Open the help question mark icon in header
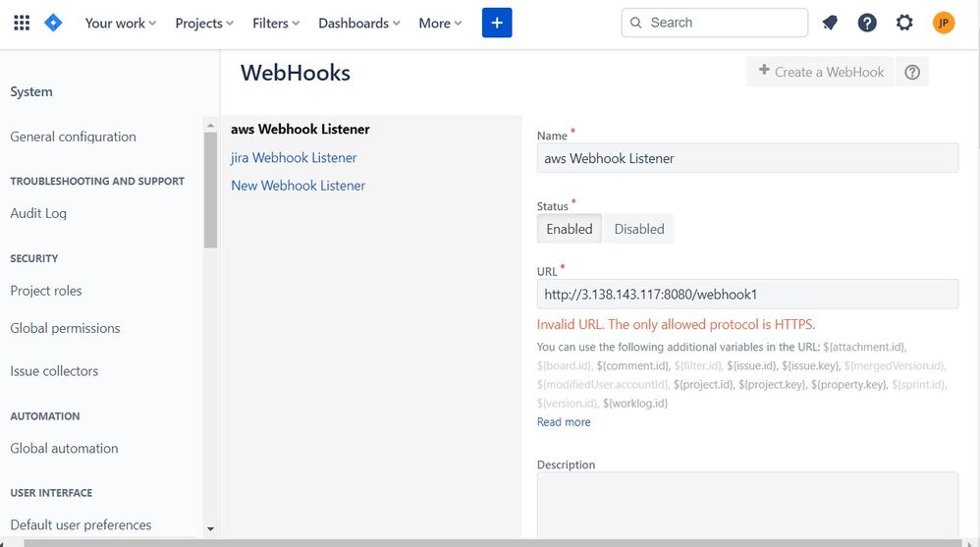 coord(867,24)
